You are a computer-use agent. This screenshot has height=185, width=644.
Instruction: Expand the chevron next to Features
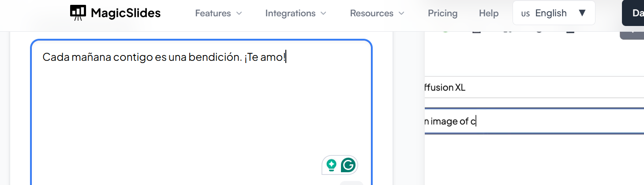pyautogui.click(x=239, y=13)
